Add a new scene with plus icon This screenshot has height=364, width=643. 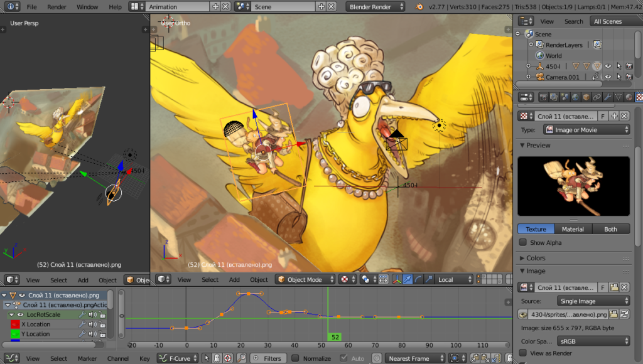tap(321, 6)
